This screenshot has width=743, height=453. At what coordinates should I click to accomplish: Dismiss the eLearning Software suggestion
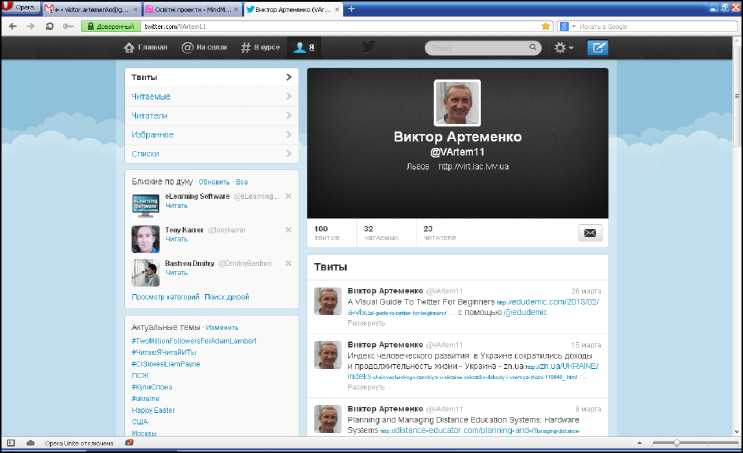tap(288, 196)
